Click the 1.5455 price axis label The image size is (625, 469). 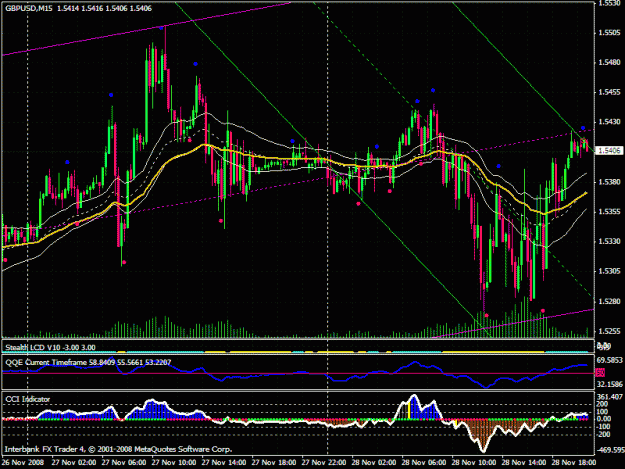tap(609, 92)
